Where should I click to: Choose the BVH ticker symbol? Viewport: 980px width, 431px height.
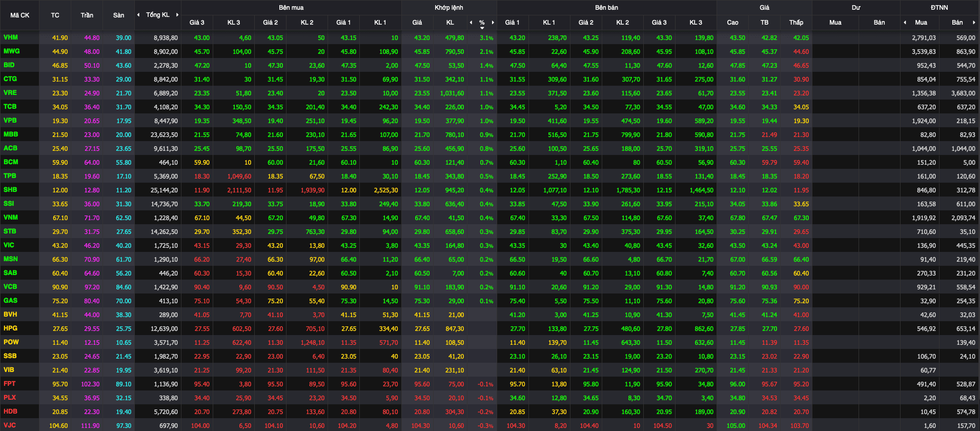pos(10,315)
